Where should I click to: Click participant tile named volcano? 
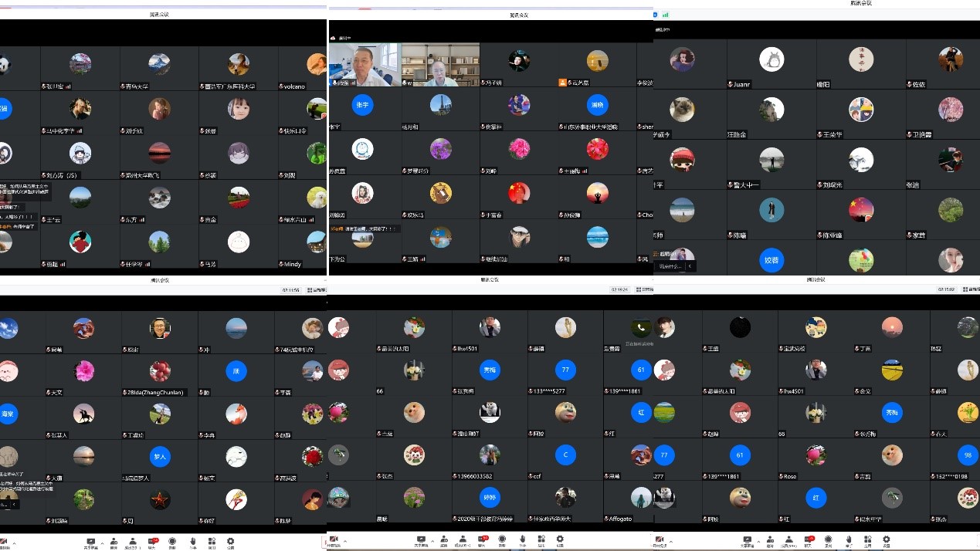pyautogui.click(x=315, y=69)
